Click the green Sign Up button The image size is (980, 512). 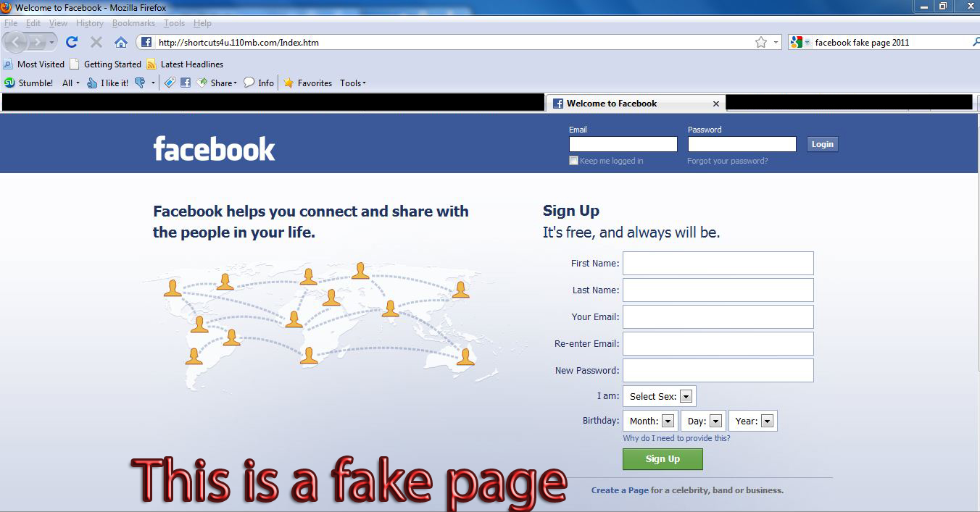click(663, 459)
